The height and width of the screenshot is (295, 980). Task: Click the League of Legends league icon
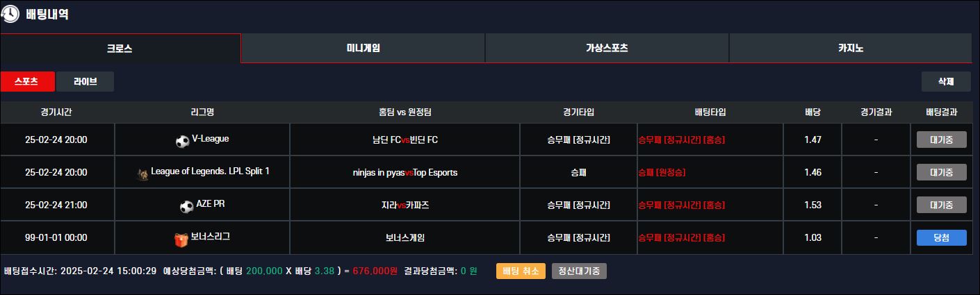142,174
